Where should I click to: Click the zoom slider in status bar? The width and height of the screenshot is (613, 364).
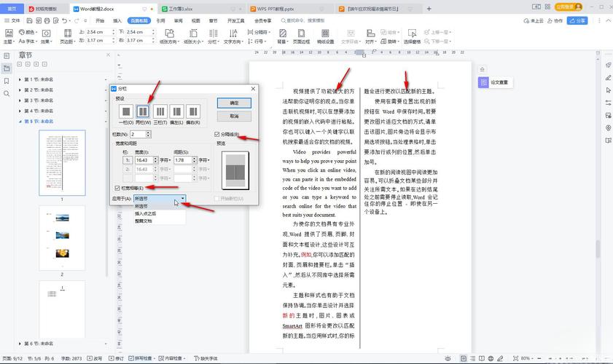(x=561, y=358)
